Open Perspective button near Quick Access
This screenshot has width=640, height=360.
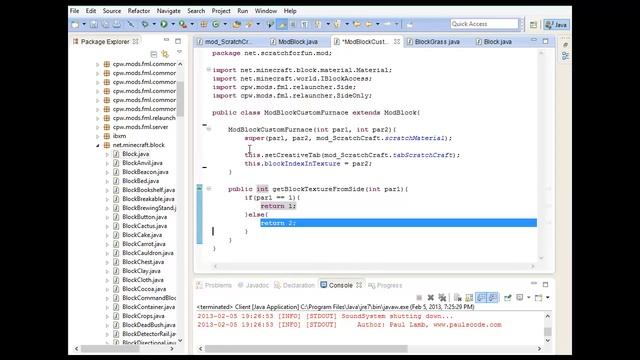(533, 24)
